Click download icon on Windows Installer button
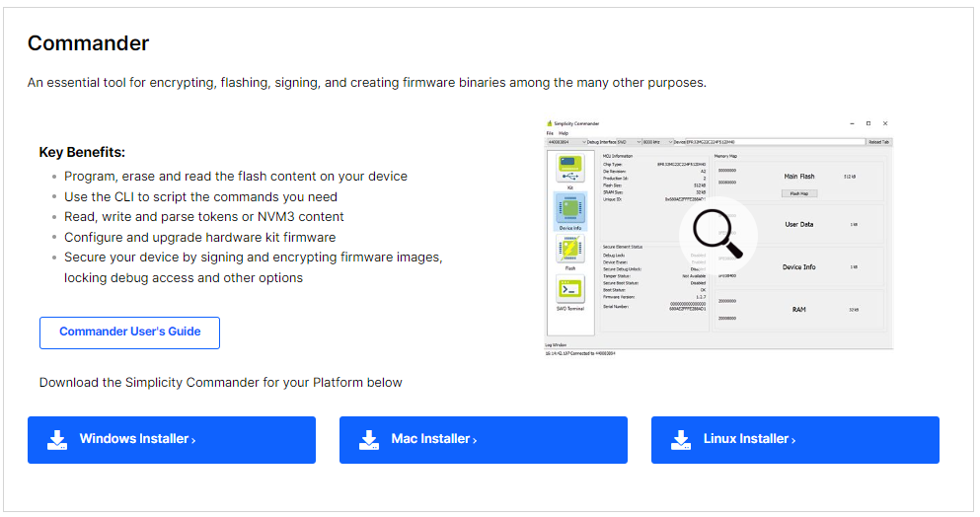The width and height of the screenshot is (980, 517). pos(57,440)
